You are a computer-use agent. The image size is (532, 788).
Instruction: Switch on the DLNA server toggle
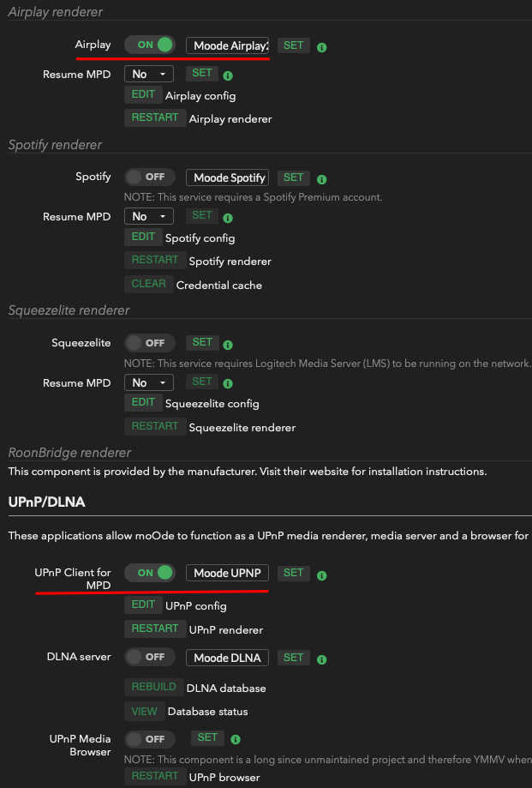[x=150, y=657]
